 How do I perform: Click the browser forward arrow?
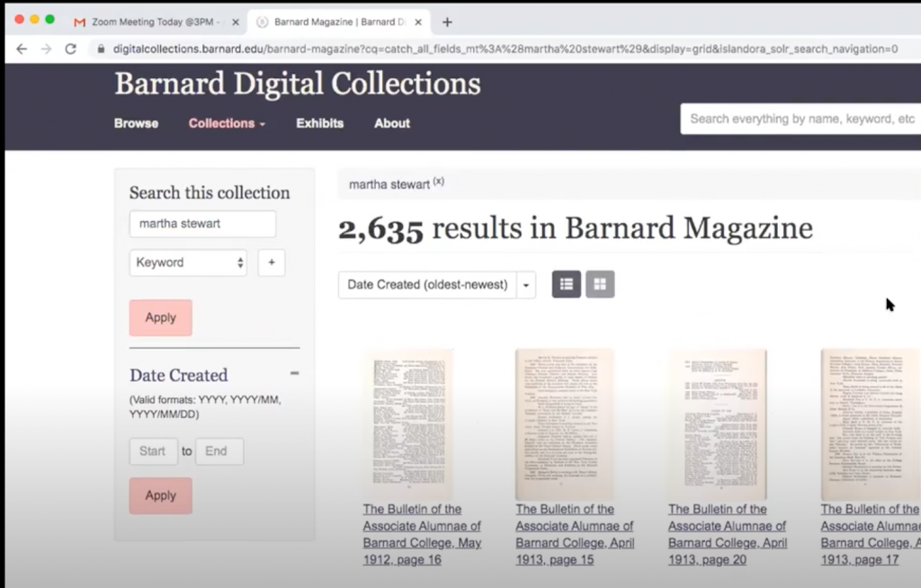click(47, 49)
